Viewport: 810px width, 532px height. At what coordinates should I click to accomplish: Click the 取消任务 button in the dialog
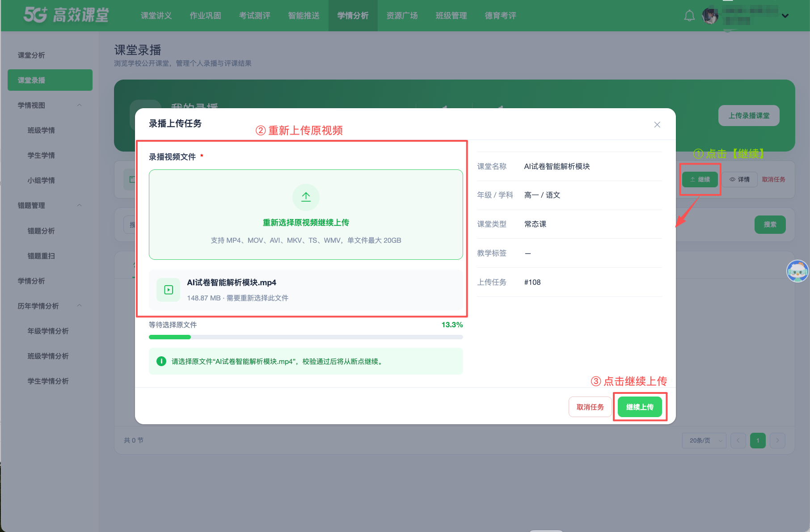(x=590, y=407)
